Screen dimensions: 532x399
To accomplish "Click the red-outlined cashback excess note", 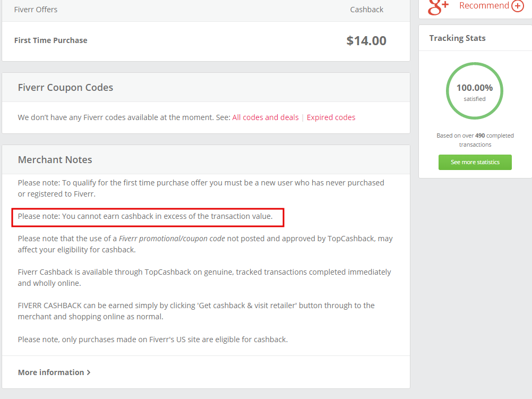I will [x=145, y=217].
